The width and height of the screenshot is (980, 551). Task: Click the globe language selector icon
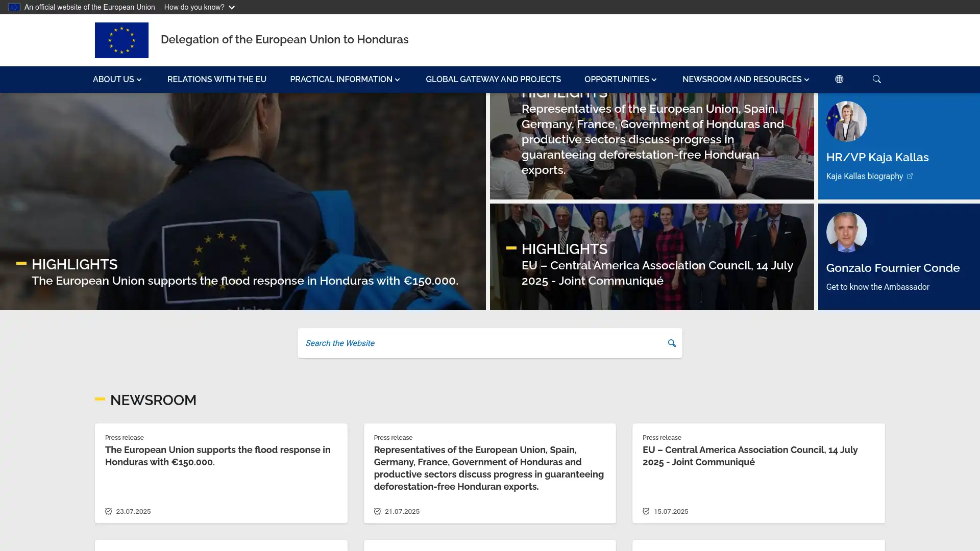pos(839,79)
